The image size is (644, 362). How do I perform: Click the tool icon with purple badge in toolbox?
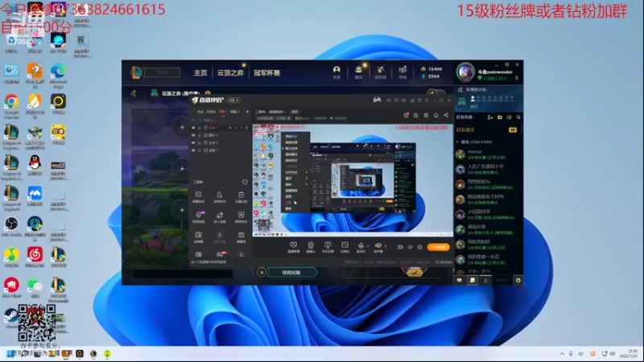tap(198, 216)
